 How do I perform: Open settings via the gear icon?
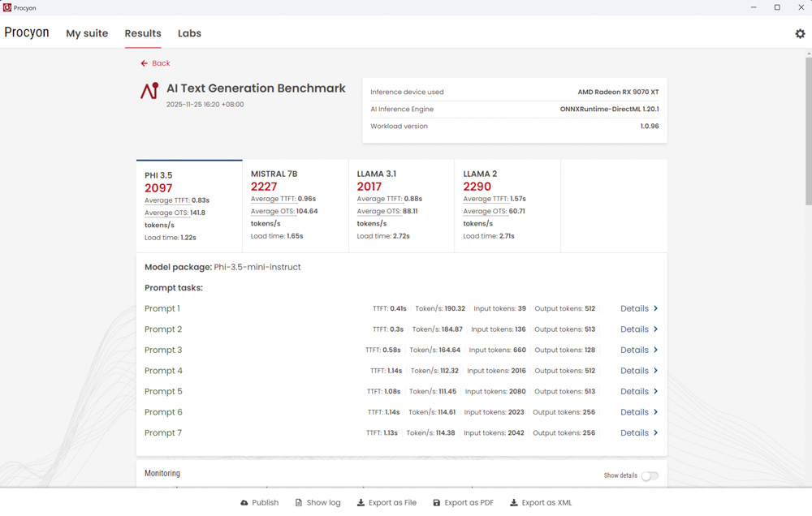800,33
